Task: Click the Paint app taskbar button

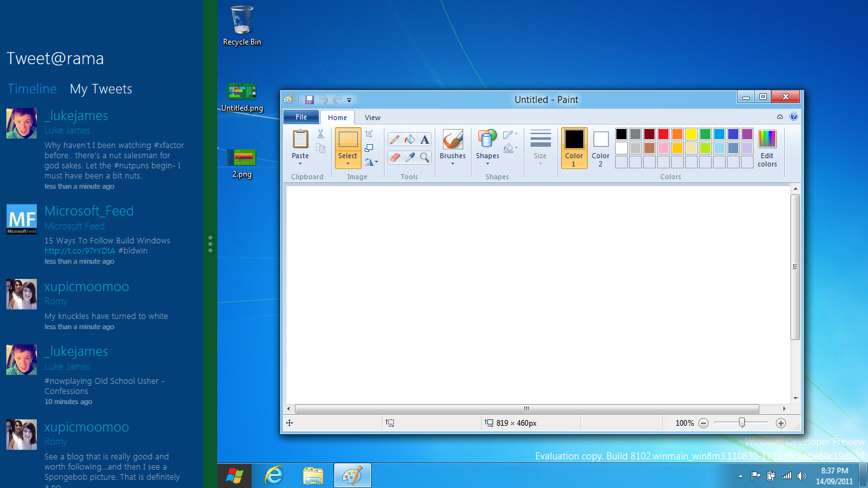Action: coord(353,475)
